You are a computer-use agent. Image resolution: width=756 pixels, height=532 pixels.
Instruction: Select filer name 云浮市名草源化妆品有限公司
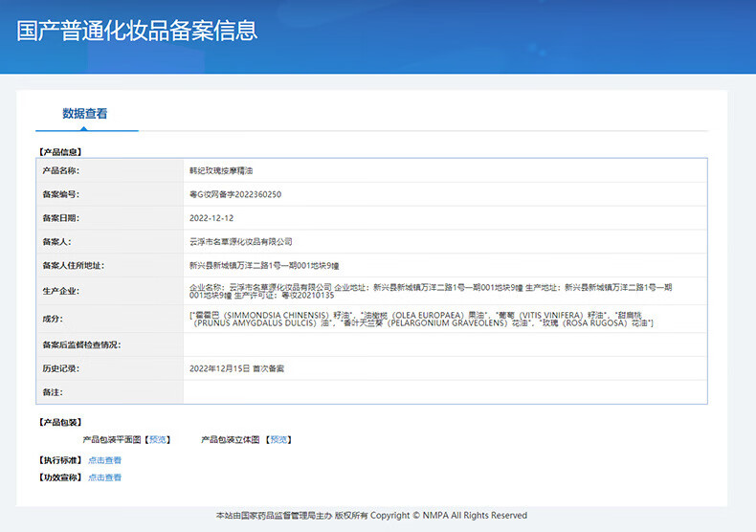click(240, 242)
